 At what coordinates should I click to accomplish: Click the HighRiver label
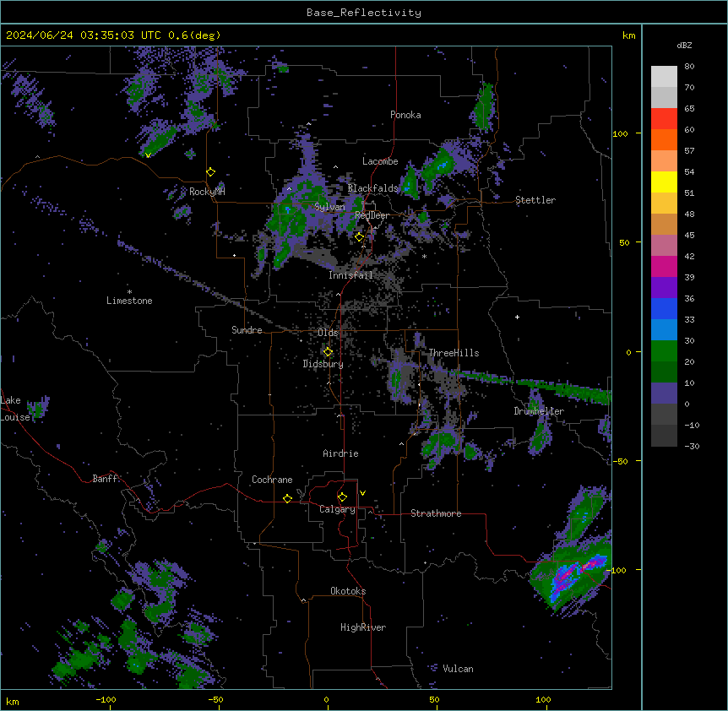pyautogui.click(x=363, y=627)
